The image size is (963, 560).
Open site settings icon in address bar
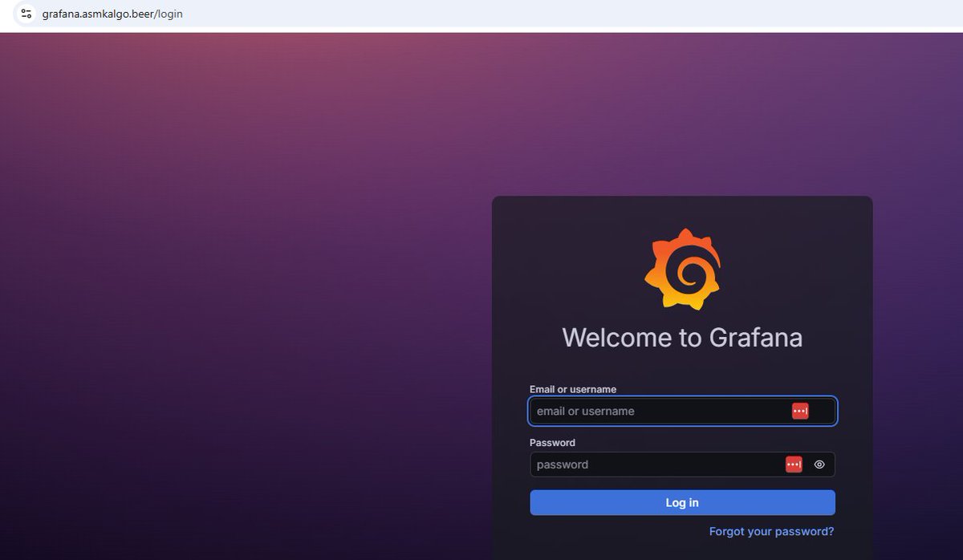click(26, 14)
